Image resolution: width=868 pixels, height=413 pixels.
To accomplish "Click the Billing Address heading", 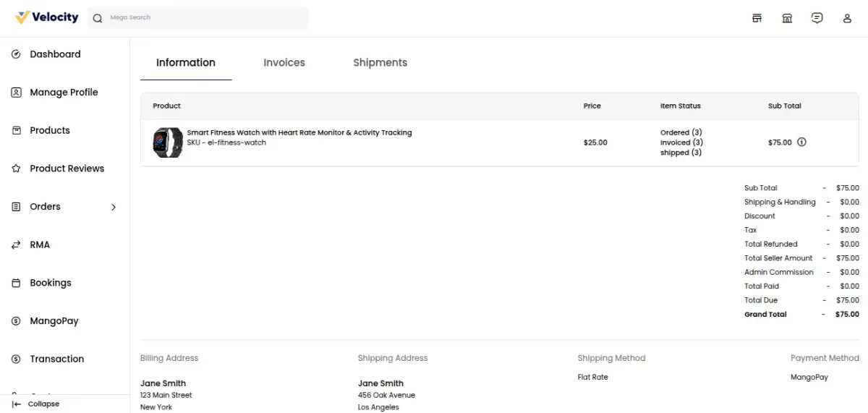I will pyautogui.click(x=169, y=358).
